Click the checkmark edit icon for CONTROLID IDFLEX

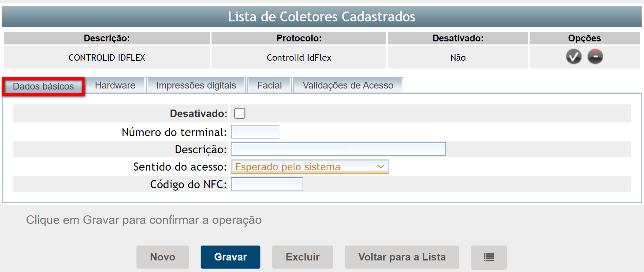[574, 57]
